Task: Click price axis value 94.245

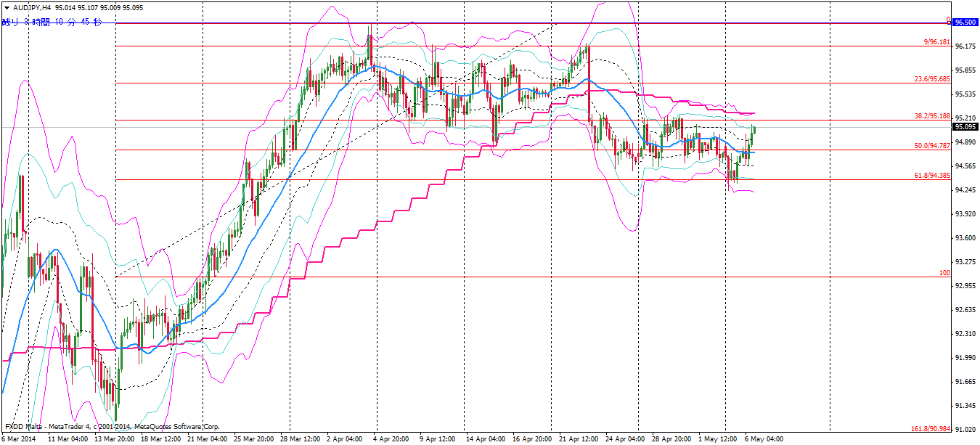Action: pyautogui.click(x=965, y=189)
